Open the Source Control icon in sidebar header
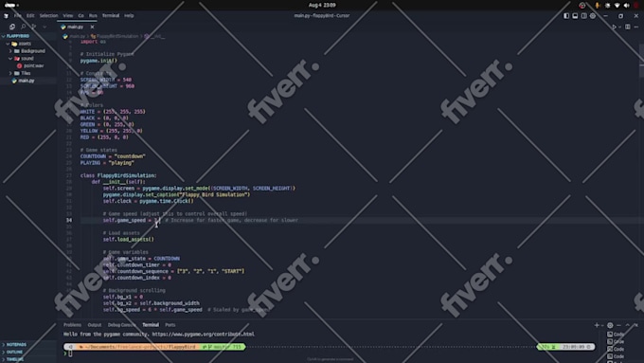This screenshot has height=363, width=644. [34, 27]
